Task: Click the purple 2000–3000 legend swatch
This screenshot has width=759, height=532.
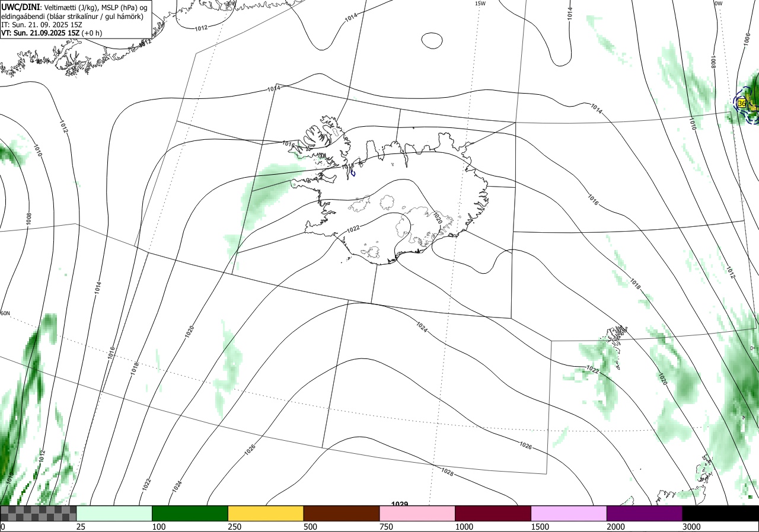Action: [x=645, y=513]
